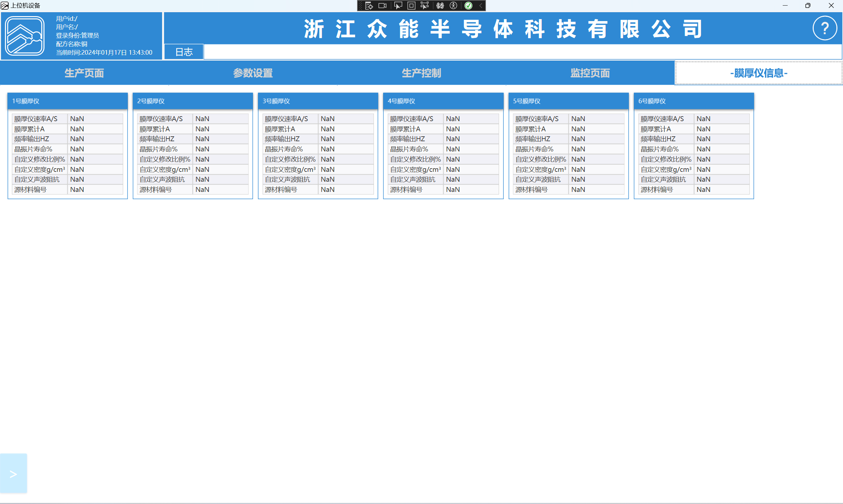Switch to the 生产页面 tab
The width and height of the screenshot is (843, 504).
pyautogui.click(x=84, y=73)
